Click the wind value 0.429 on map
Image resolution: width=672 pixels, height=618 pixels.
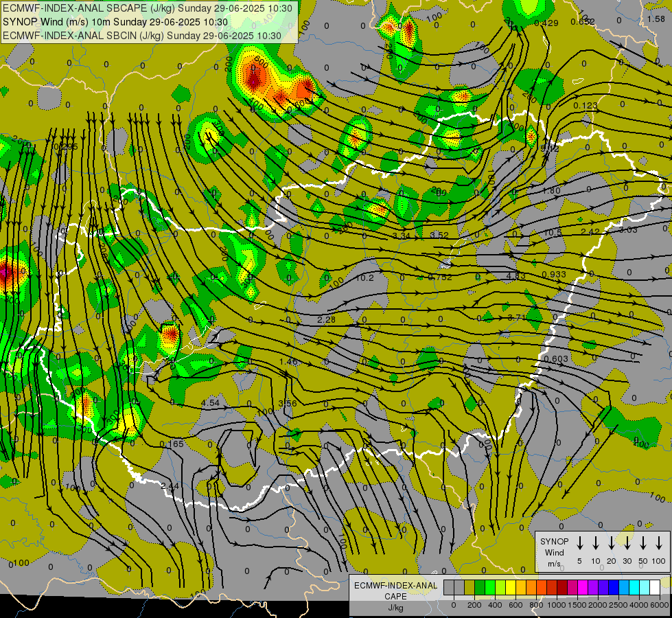[546, 23]
